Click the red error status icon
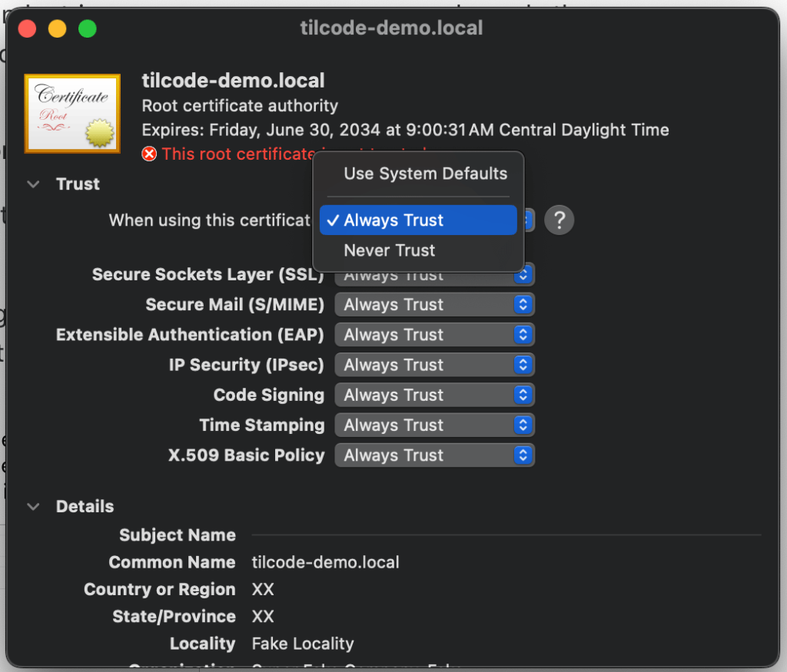This screenshot has height=672, width=787. [149, 154]
